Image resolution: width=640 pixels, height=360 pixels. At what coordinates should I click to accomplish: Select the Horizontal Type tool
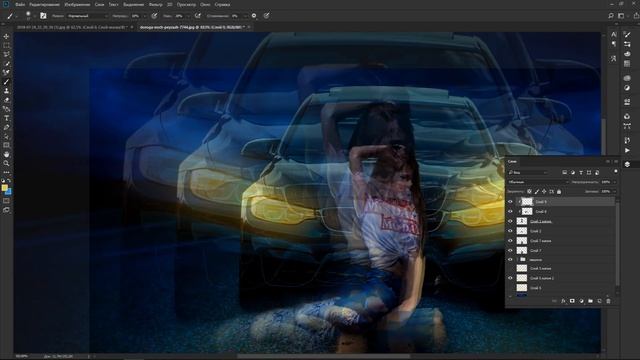click(6, 118)
